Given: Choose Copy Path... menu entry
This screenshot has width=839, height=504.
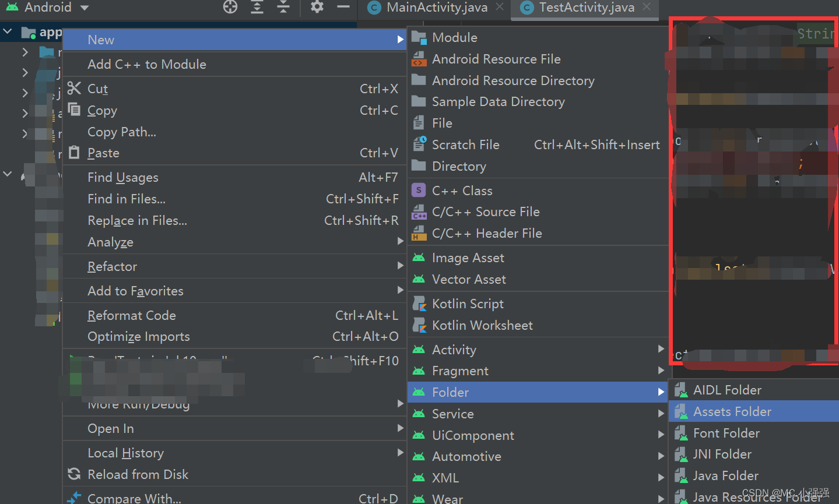Looking at the screenshot, I should pyautogui.click(x=234, y=132).
